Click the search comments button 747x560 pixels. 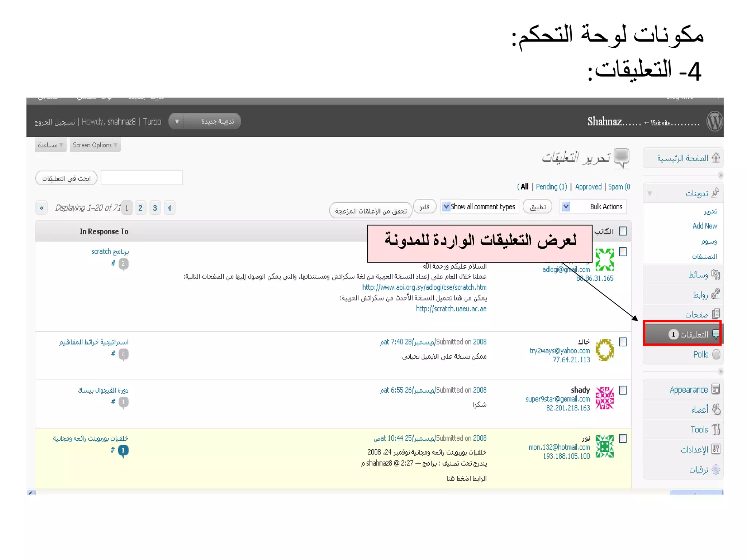(x=66, y=178)
